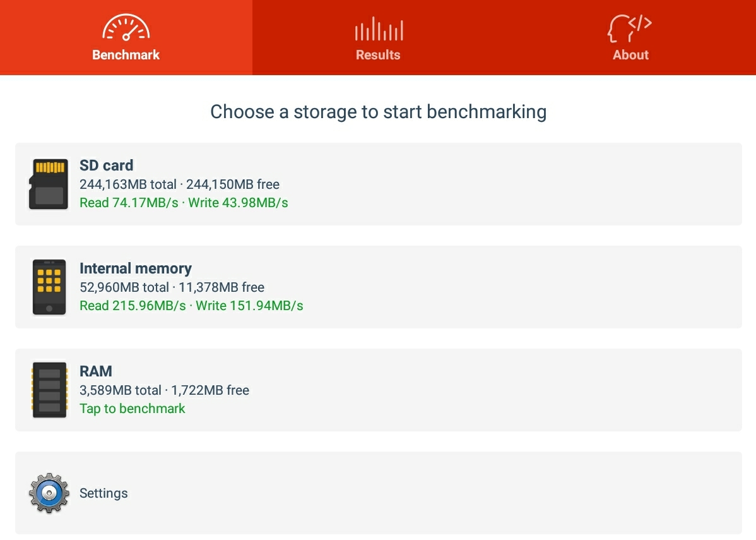The image size is (756, 540).
Task: Open the Settings text label
Action: pyautogui.click(x=103, y=493)
